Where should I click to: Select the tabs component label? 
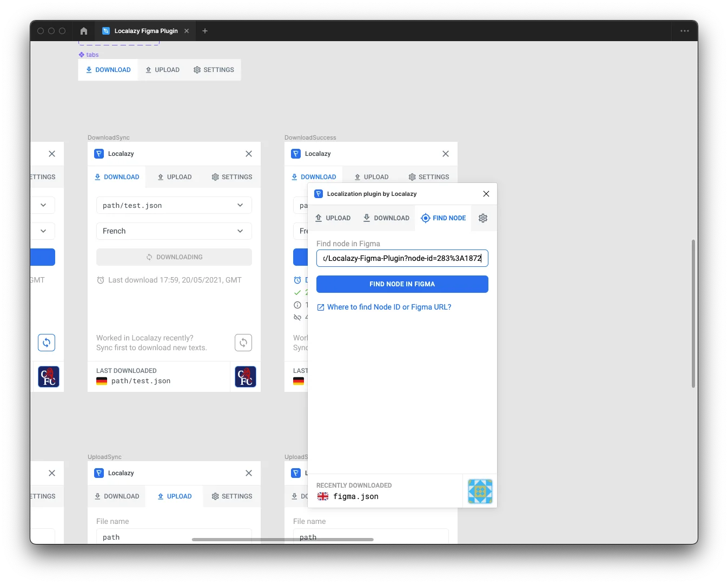[x=89, y=55]
